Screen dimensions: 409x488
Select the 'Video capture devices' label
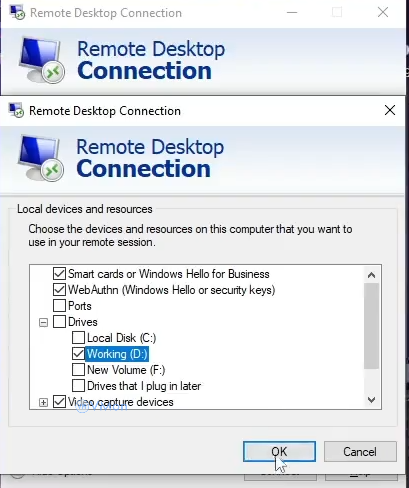click(121, 402)
